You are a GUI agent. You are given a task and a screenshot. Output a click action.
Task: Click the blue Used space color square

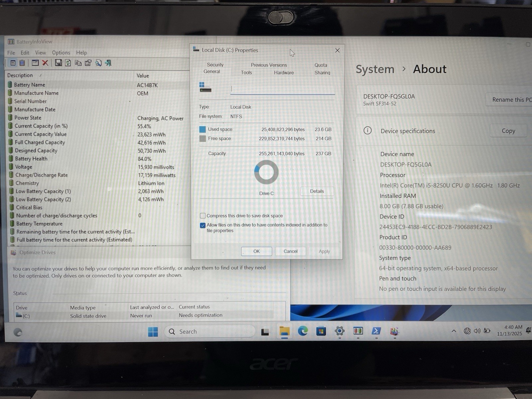tap(202, 129)
